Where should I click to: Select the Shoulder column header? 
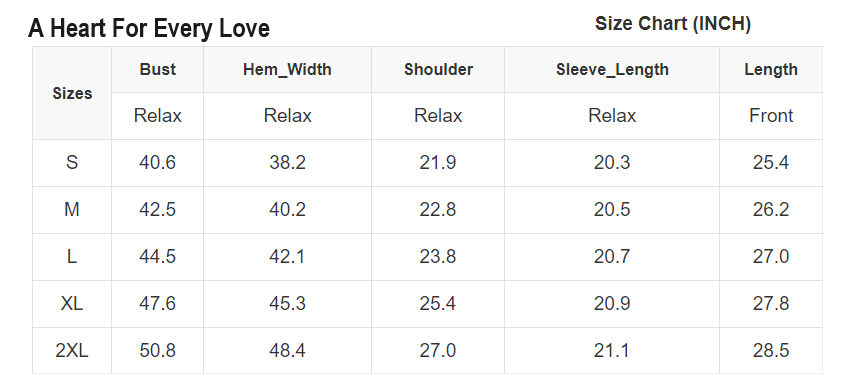tap(438, 69)
